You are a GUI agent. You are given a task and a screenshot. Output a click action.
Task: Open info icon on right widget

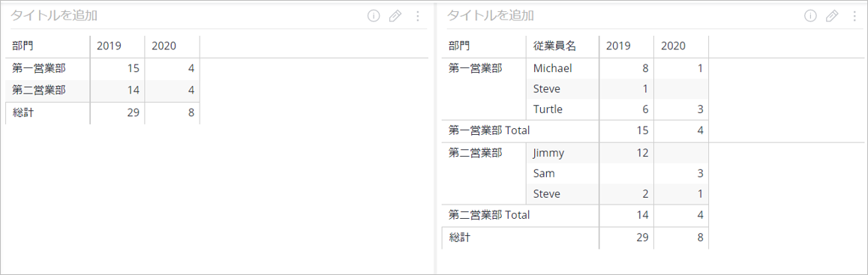[x=810, y=16]
